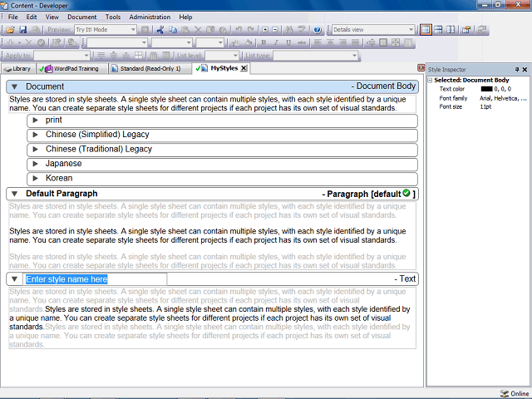Click the Font size 11pt value

pyautogui.click(x=485, y=107)
